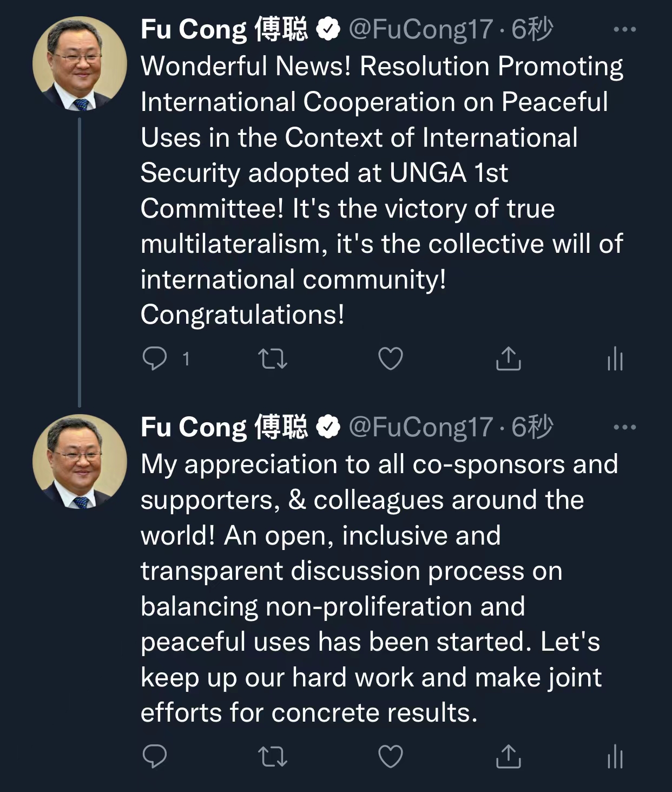Viewport: 672px width, 792px height.
Task: Open more options menu on second tweet
Action: tap(625, 427)
